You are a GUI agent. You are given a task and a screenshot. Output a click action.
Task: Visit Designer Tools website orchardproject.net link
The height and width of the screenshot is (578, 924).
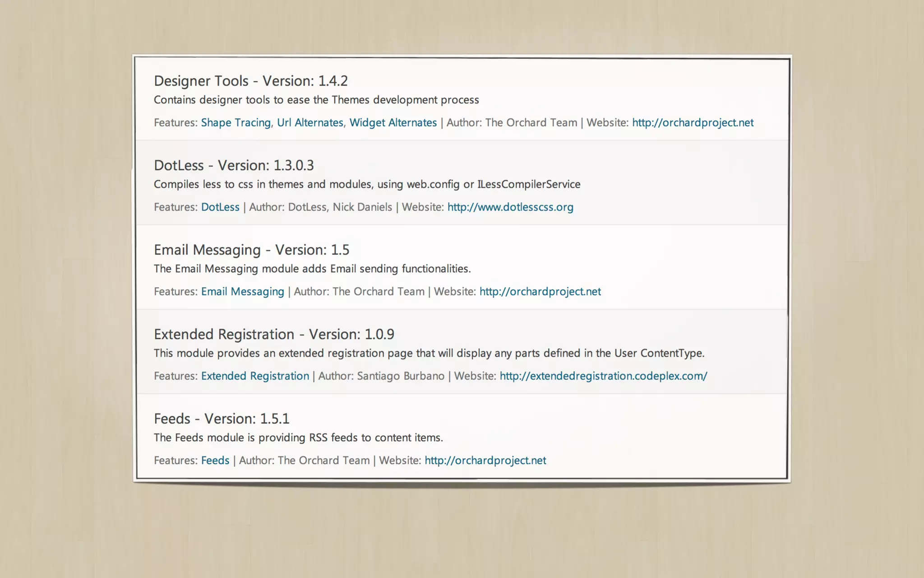(x=693, y=123)
